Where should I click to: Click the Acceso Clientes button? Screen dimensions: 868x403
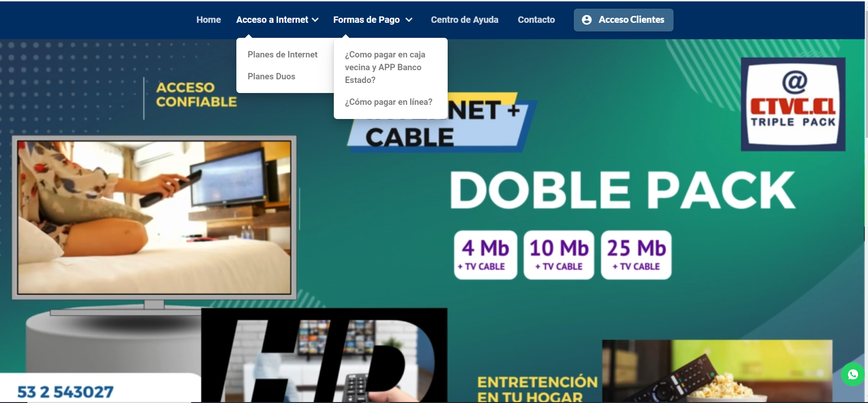(x=623, y=20)
